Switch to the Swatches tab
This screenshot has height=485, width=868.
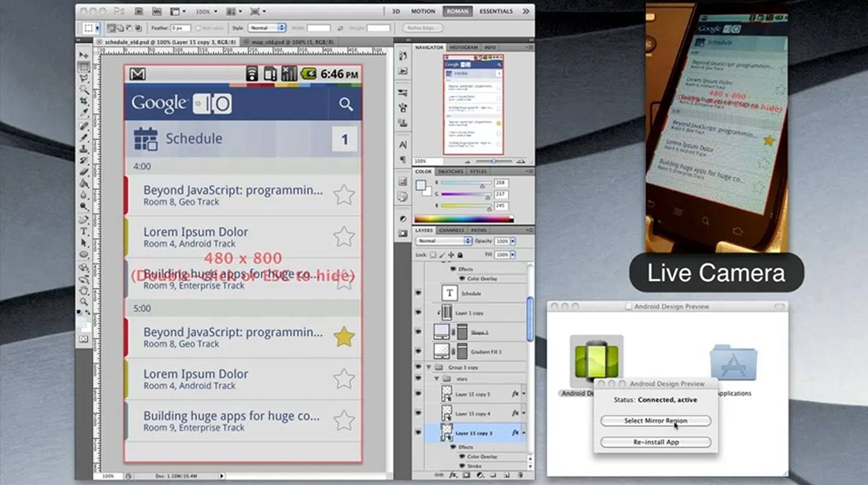pyautogui.click(x=450, y=171)
